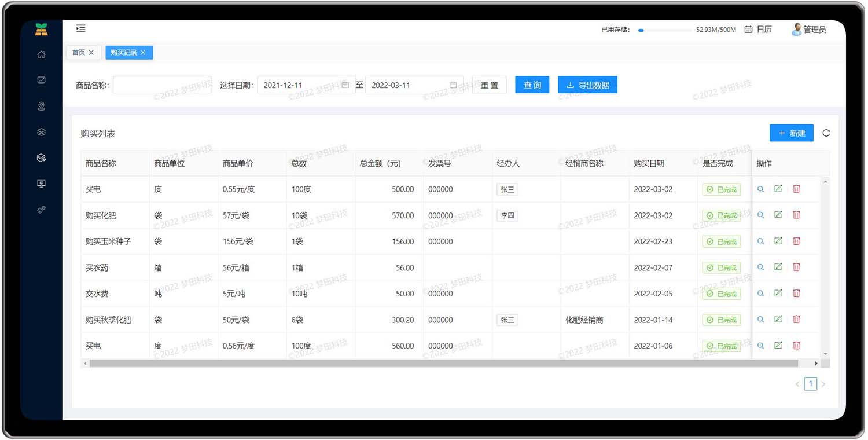Open the 日历 calendar link
Image resolution: width=868 pixels, height=440 pixels.
coord(758,30)
